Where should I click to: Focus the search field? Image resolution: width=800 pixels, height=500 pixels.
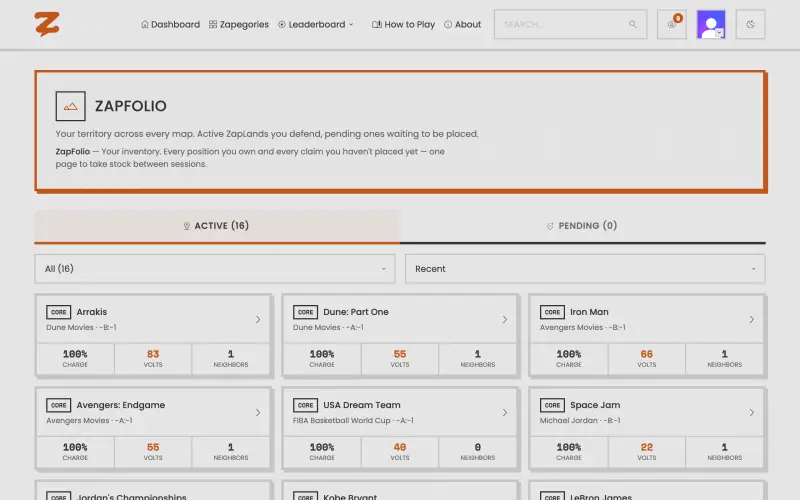(x=570, y=24)
